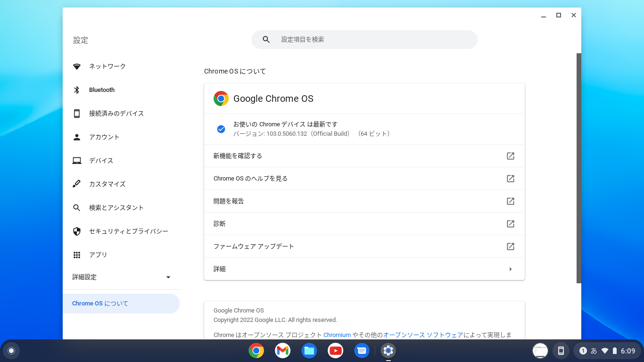Expand the 詳細設定 dropdown arrow
This screenshot has width=644, height=362.
pyautogui.click(x=168, y=277)
